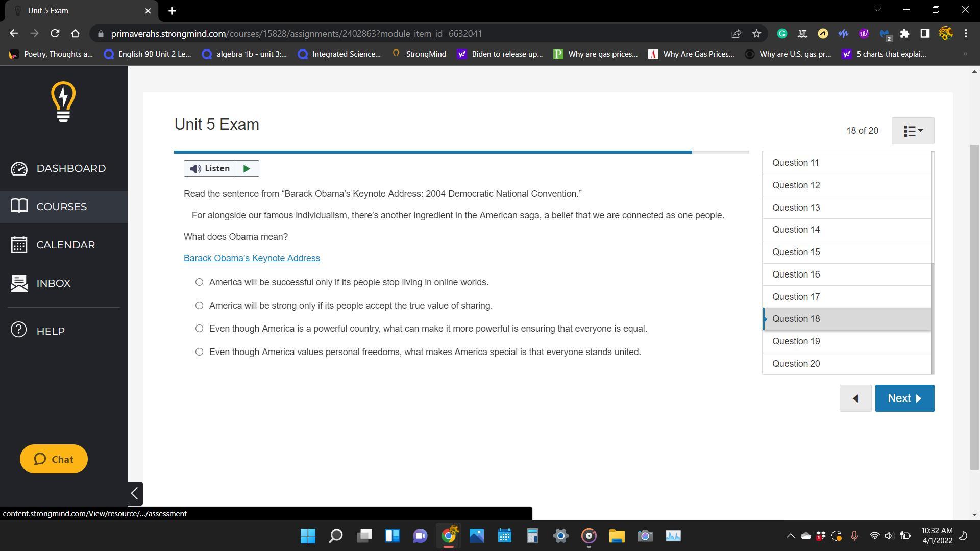
Task: Jump to Question 12 in the list
Action: [796, 185]
